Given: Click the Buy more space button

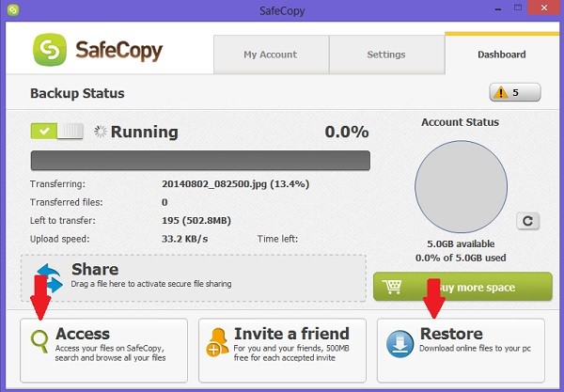Looking at the screenshot, I should pos(462,287).
